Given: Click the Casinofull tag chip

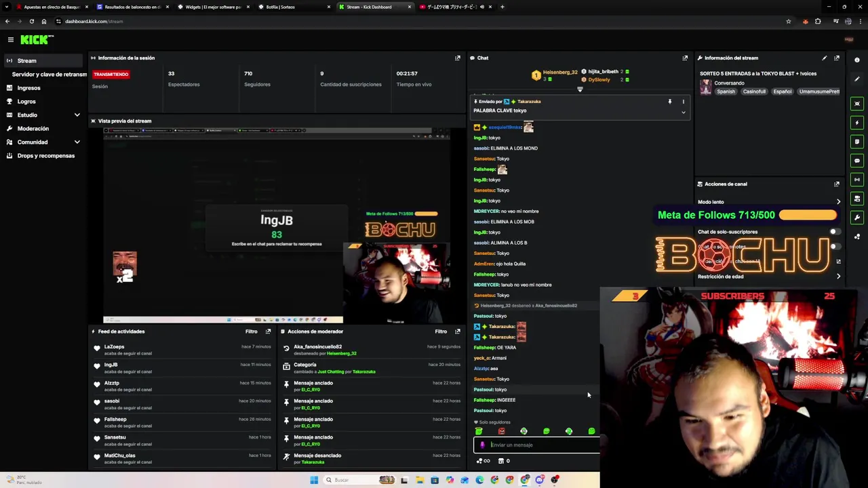Looking at the screenshot, I should [x=754, y=91].
